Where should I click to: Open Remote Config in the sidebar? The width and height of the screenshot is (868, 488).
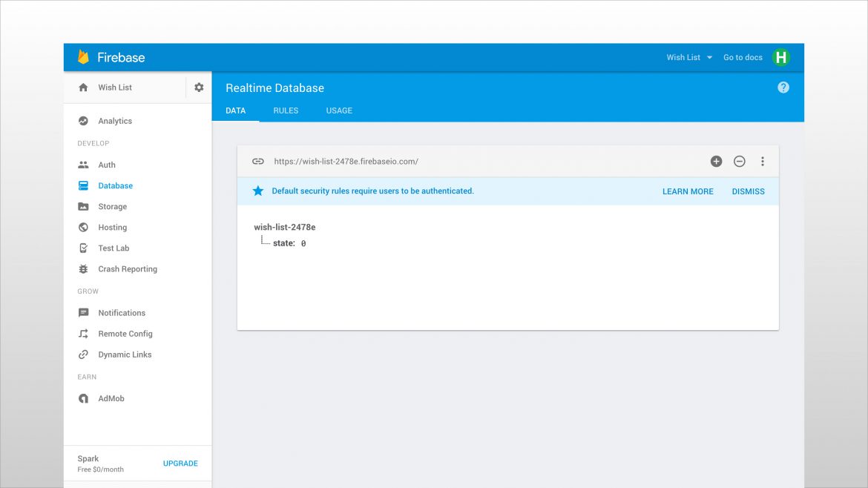[125, 334]
